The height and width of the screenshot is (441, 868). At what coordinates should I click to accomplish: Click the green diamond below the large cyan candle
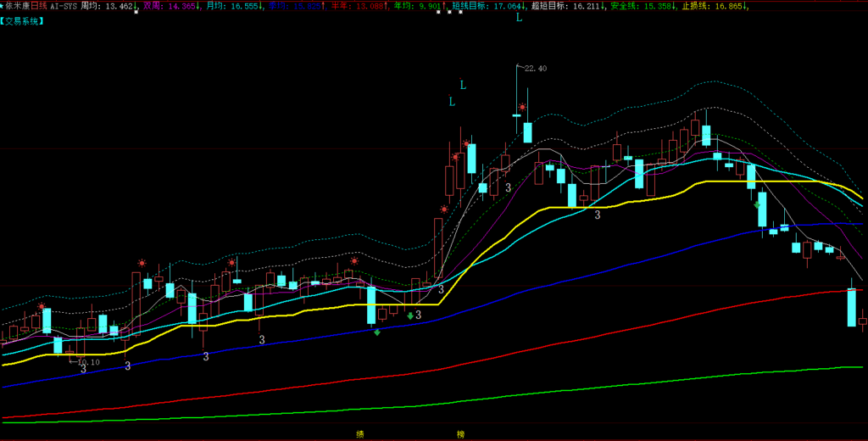(377, 332)
